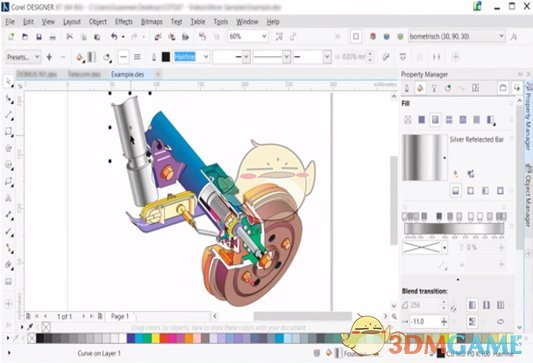Expand the undo history arrow beside Undo

pyautogui.click(x=123, y=37)
